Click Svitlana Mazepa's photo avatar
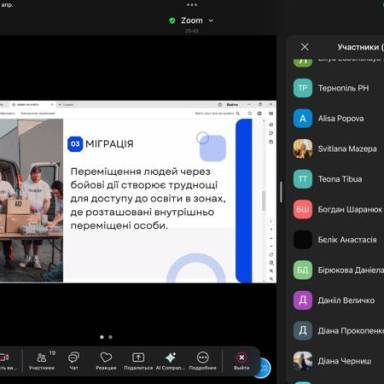The height and width of the screenshot is (384, 384). (x=303, y=149)
